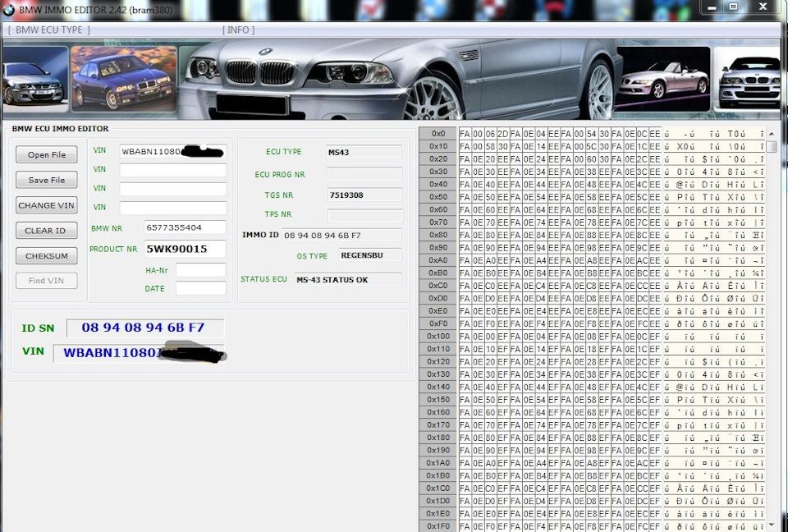Select hex row address 0x1F0

(438, 526)
